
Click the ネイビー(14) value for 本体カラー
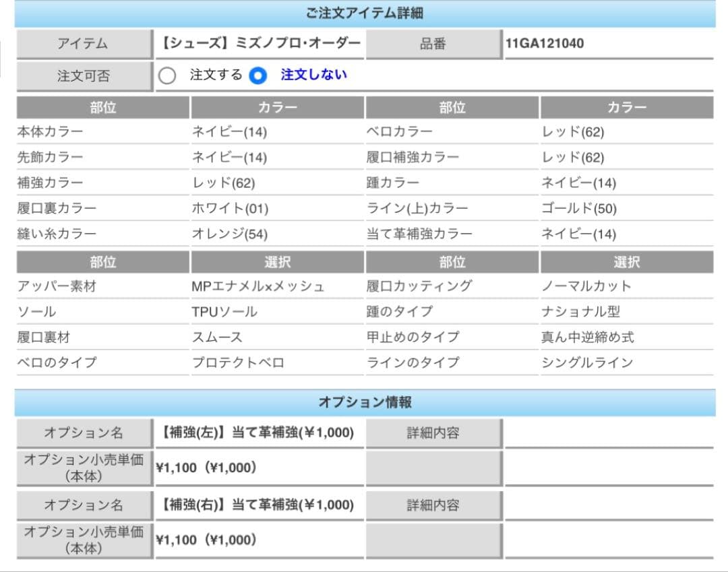(x=230, y=132)
